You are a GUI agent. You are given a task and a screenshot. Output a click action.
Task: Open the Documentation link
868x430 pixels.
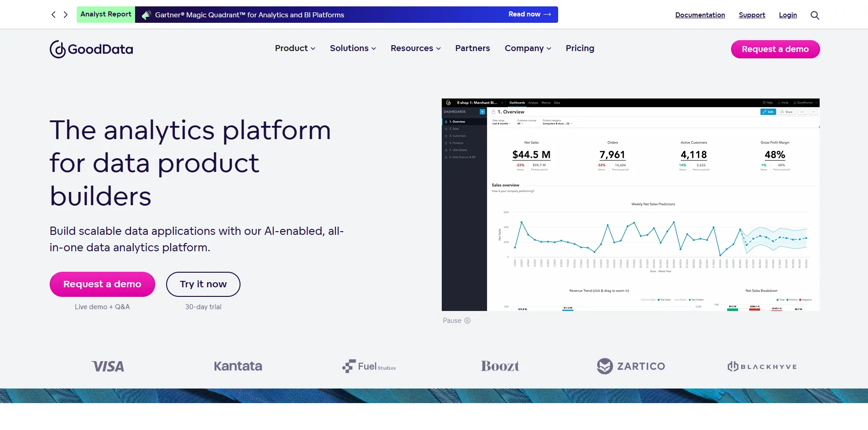click(700, 15)
